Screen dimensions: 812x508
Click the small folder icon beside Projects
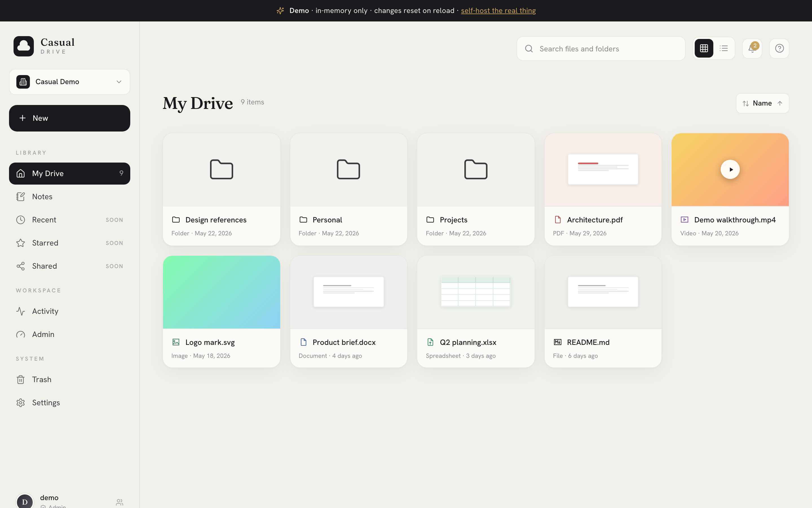point(430,220)
